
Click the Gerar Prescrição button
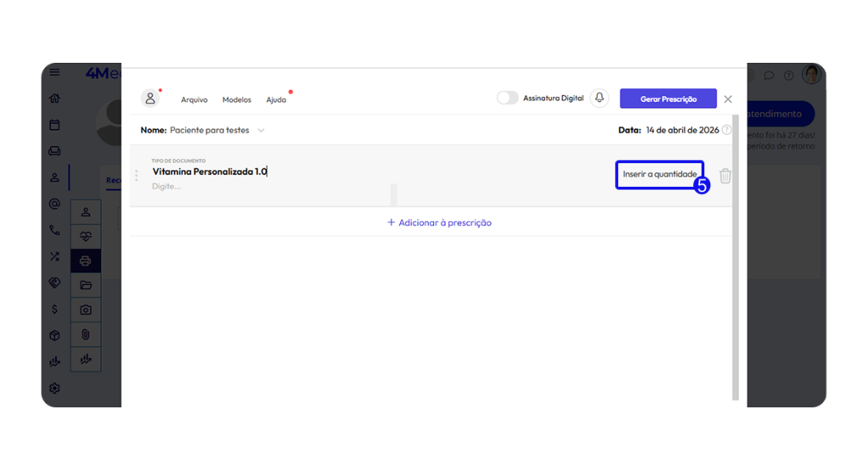668,98
